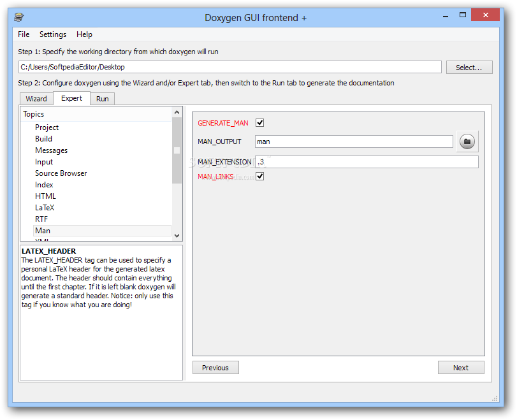This screenshot has height=420, width=517.
Task: Select the Index topic
Action: pos(44,185)
